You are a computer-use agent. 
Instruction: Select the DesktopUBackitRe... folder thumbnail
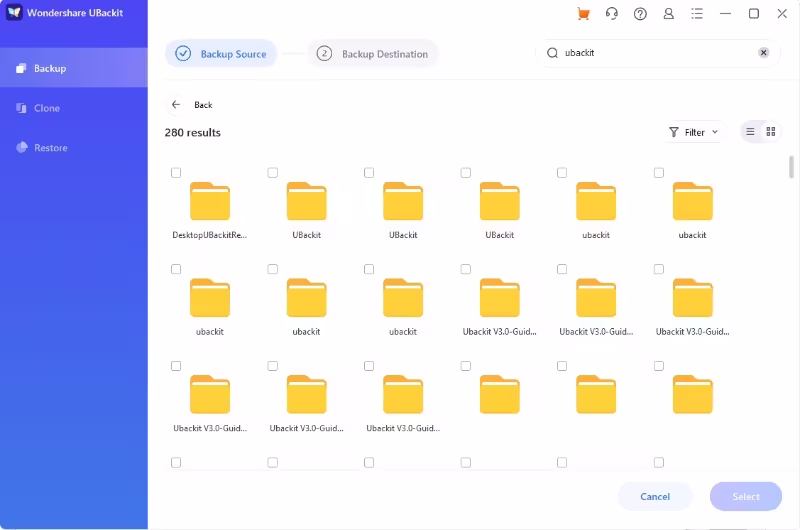(210, 201)
